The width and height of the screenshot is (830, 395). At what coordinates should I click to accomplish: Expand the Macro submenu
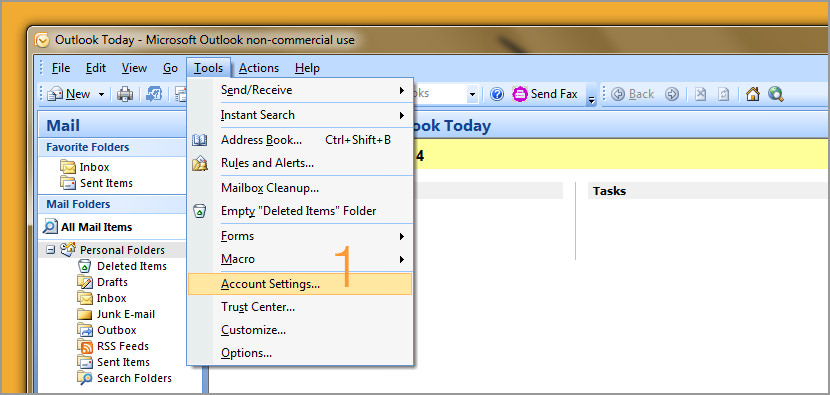coord(301,259)
